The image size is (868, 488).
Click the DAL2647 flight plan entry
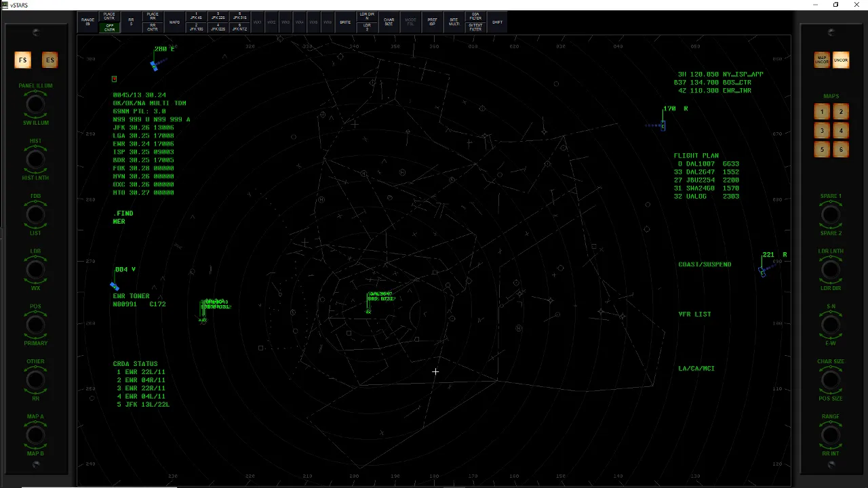point(706,172)
